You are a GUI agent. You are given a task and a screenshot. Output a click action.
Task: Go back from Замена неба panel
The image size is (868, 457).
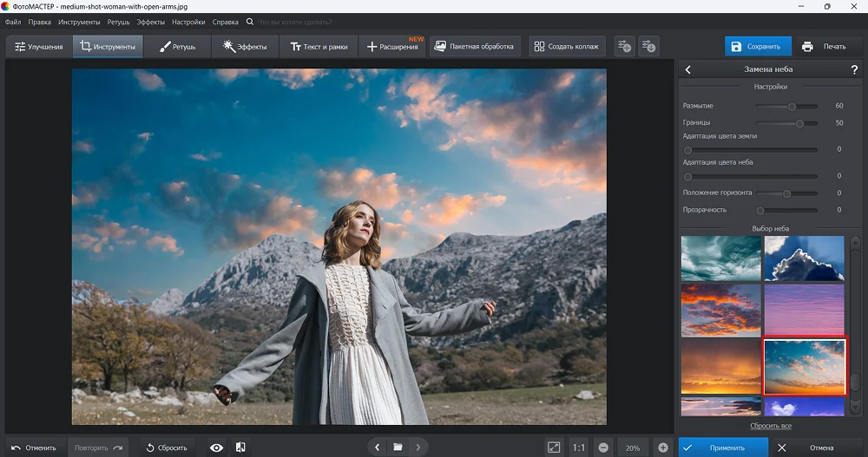pyautogui.click(x=688, y=69)
